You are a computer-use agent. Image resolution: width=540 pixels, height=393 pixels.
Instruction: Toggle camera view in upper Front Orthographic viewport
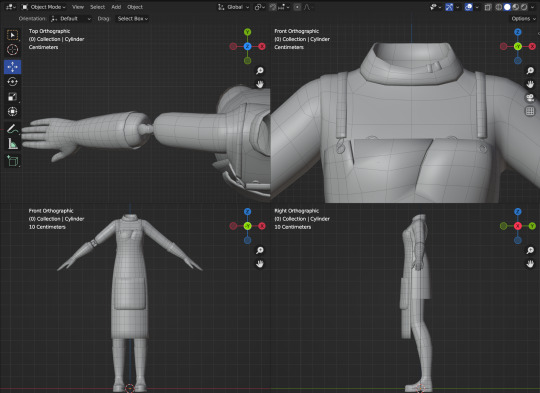pyautogui.click(x=530, y=97)
